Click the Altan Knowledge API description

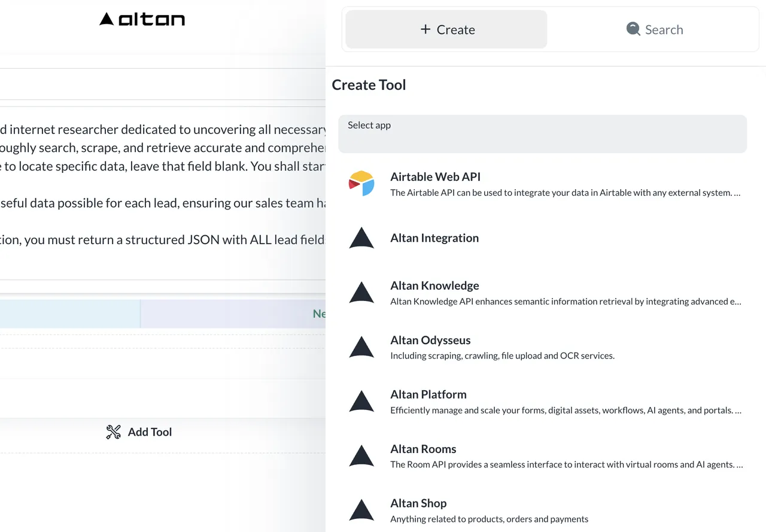566,302
